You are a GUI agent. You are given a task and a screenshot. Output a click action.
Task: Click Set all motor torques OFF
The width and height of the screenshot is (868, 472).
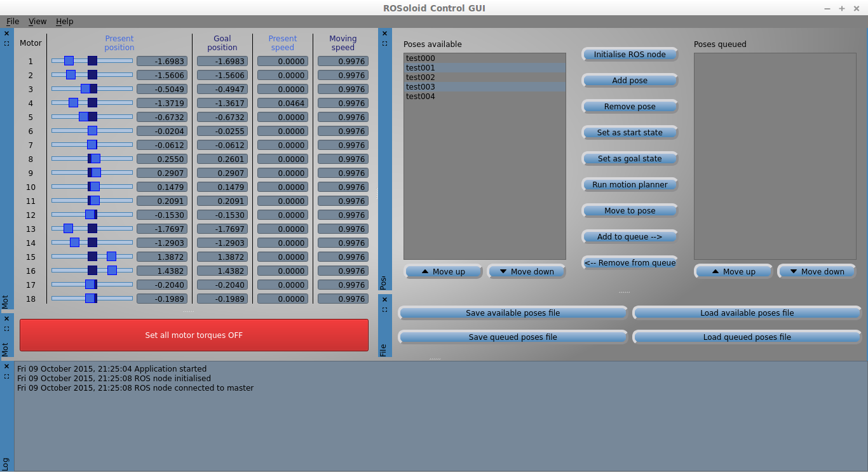tap(194, 335)
